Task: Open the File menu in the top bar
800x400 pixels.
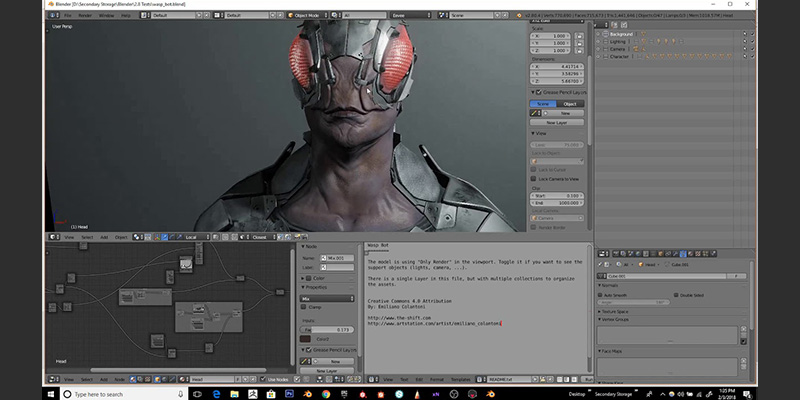Action: 67,16
